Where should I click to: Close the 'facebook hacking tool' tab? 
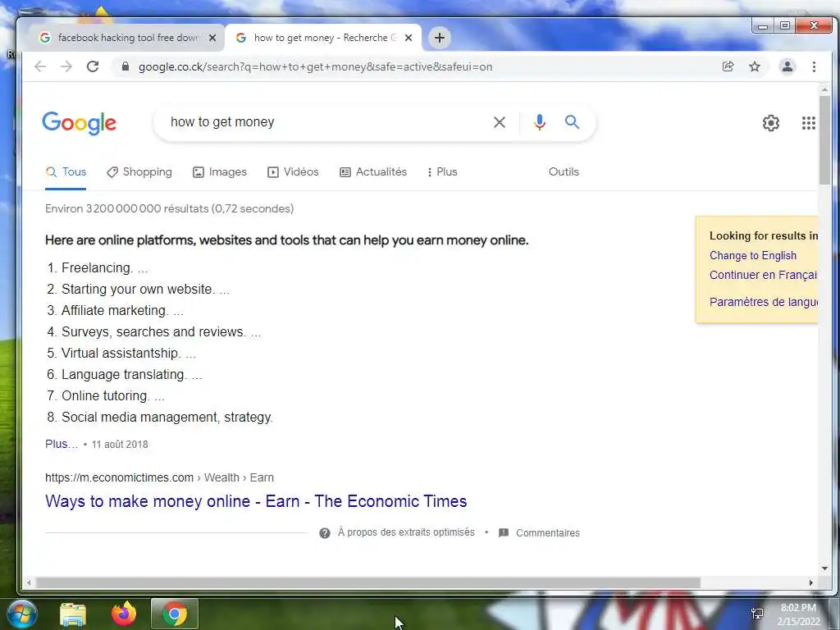212,38
